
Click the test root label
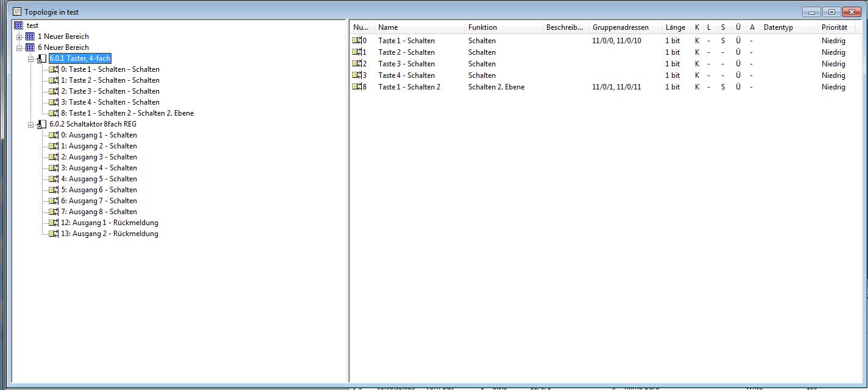[x=32, y=26]
